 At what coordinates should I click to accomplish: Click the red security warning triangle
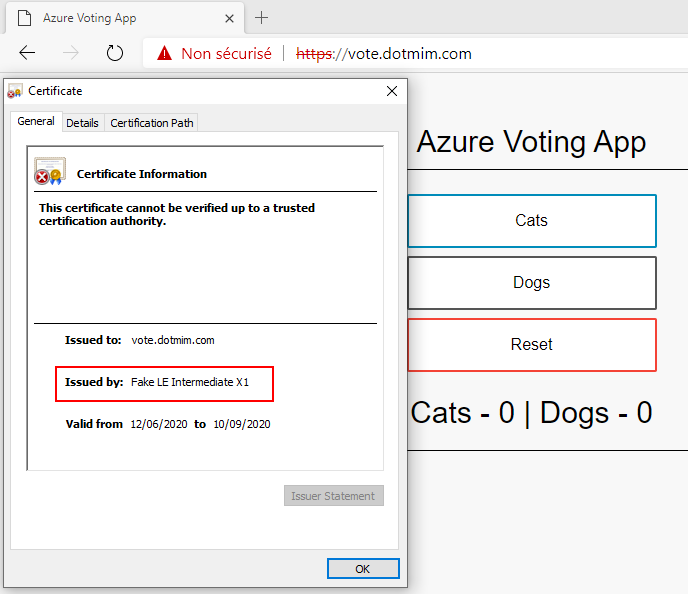pos(165,53)
